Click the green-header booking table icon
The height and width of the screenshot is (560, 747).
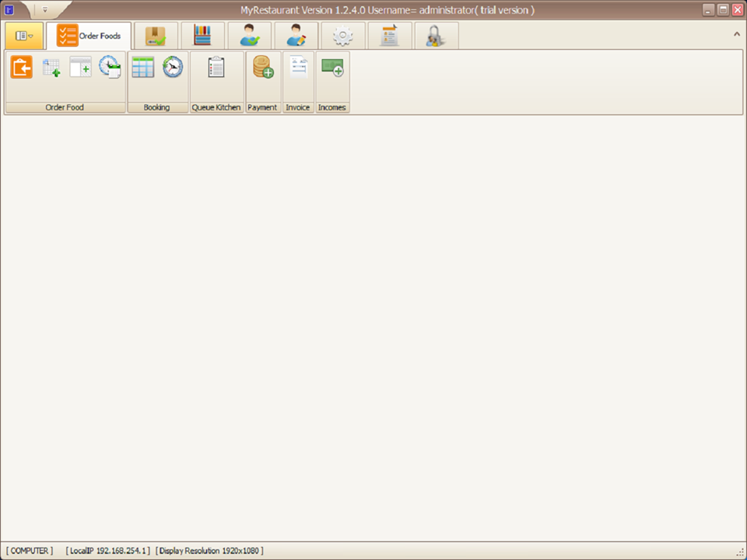143,67
